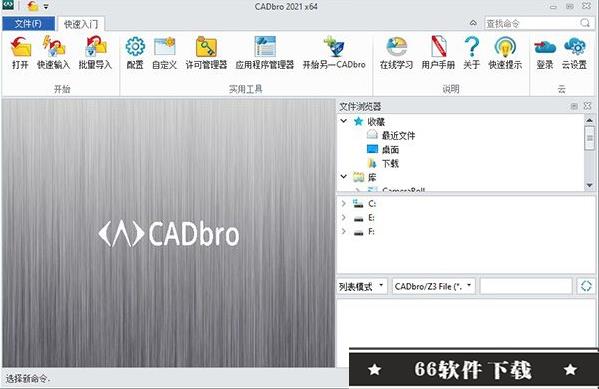Open 云设置 cloud settings icon
Viewport: 599px width, 389px height.
[x=575, y=47]
